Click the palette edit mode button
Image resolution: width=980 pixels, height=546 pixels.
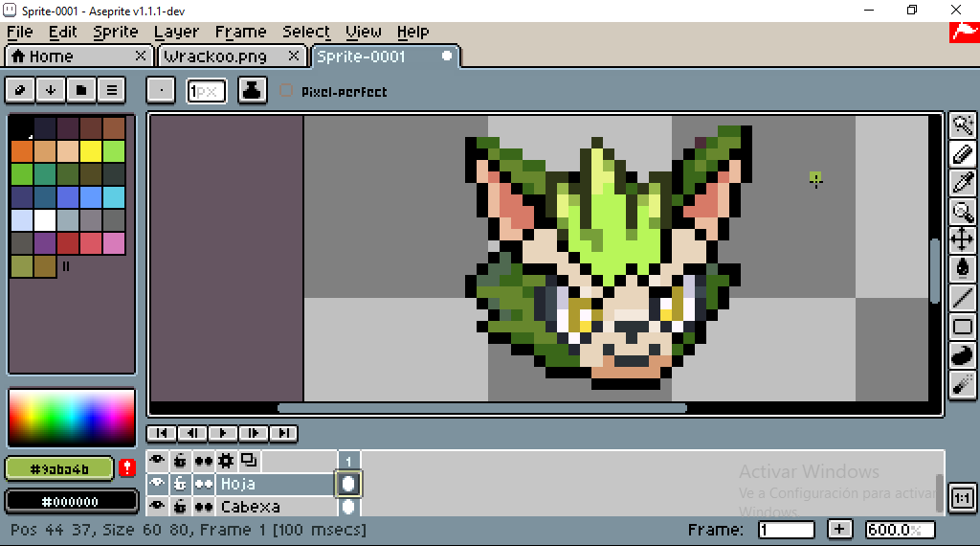tap(20, 90)
